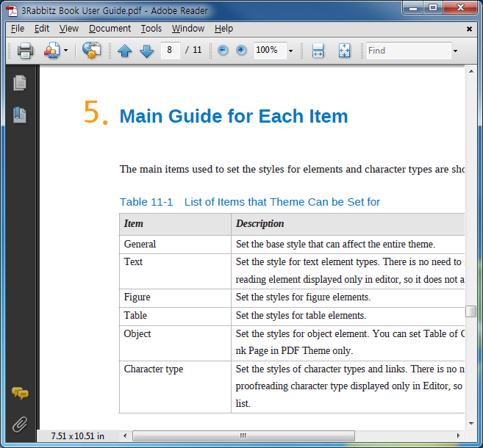
Task: Select the fit width scrolling icon
Action: point(318,51)
